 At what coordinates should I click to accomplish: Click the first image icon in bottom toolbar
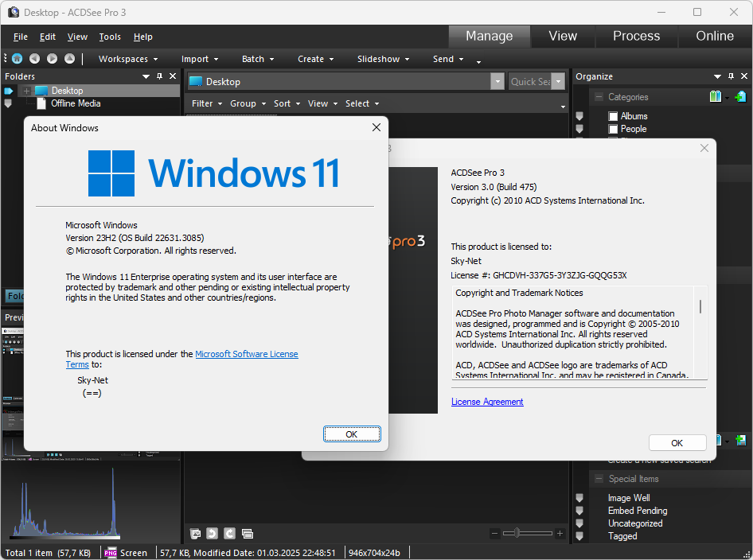click(196, 533)
